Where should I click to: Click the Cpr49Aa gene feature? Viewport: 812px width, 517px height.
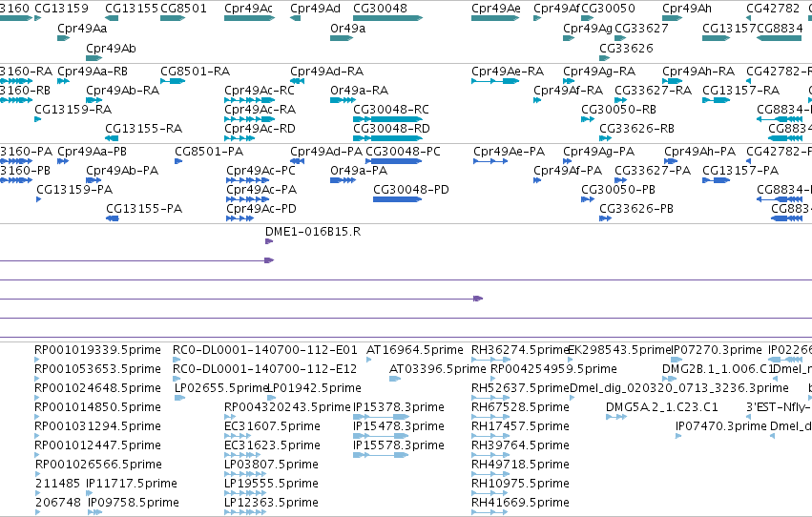tap(63, 38)
